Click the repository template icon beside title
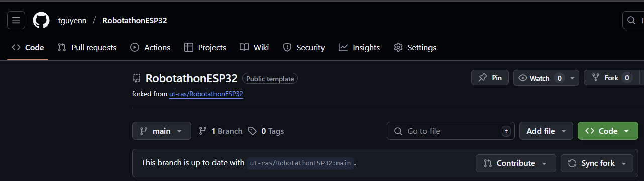Image resolution: width=644 pixels, height=181 pixels. pos(136,78)
